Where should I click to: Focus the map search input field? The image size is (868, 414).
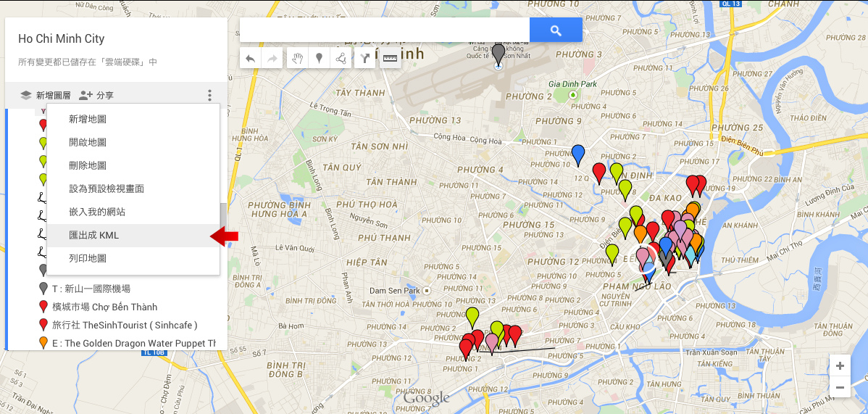point(385,30)
